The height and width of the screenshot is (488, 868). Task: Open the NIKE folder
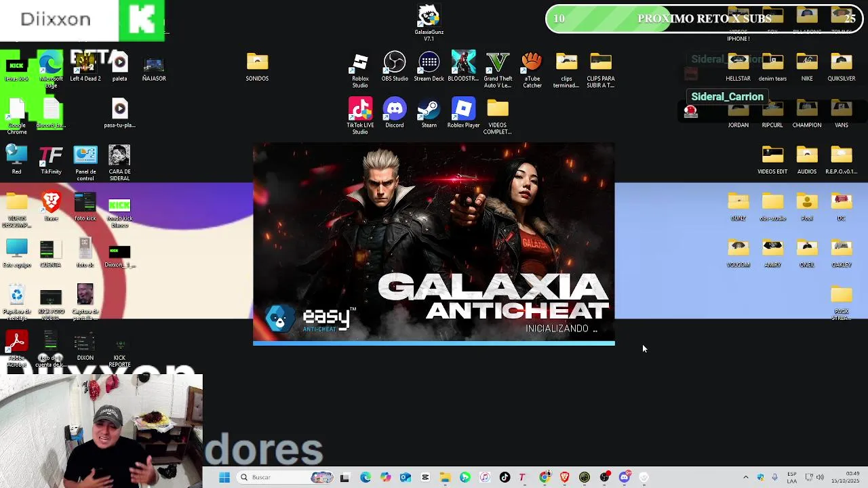pos(807,67)
